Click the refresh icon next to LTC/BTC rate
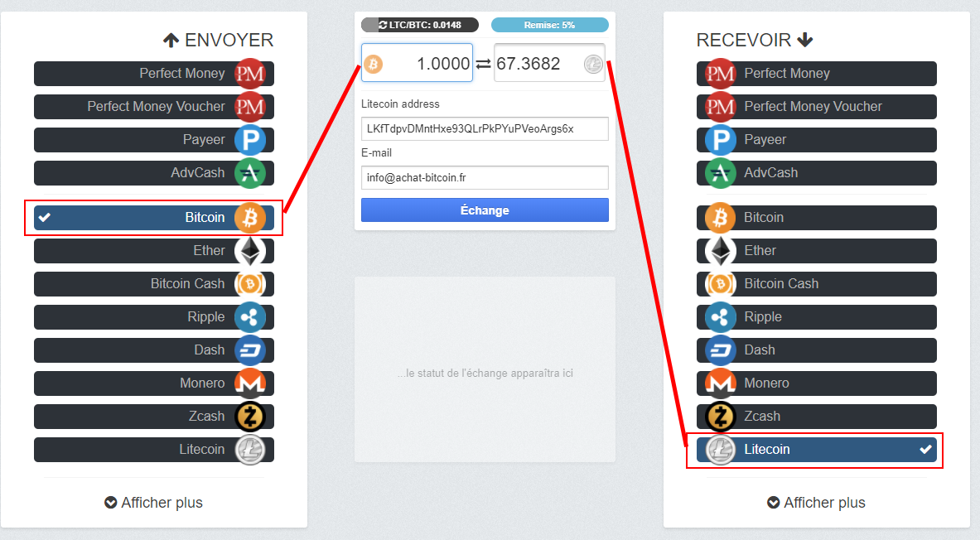This screenshot has height=540, width=980. click(x=383, y=25)
